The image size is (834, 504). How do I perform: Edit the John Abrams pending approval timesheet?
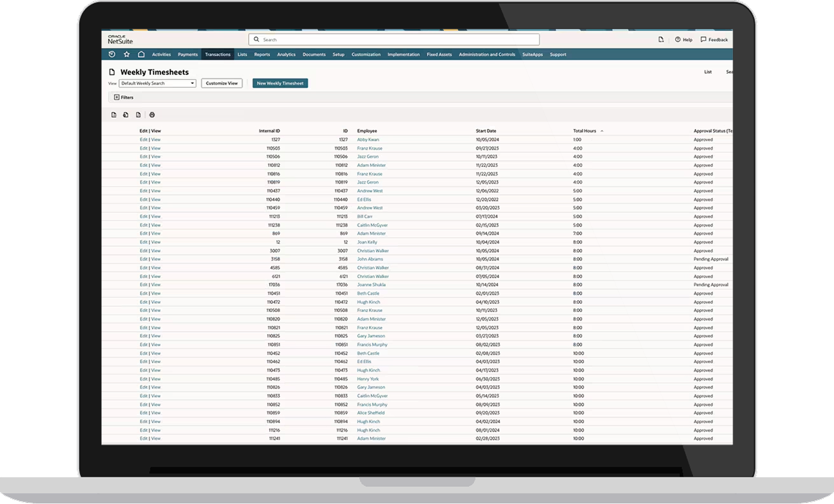tap(143, 259)
